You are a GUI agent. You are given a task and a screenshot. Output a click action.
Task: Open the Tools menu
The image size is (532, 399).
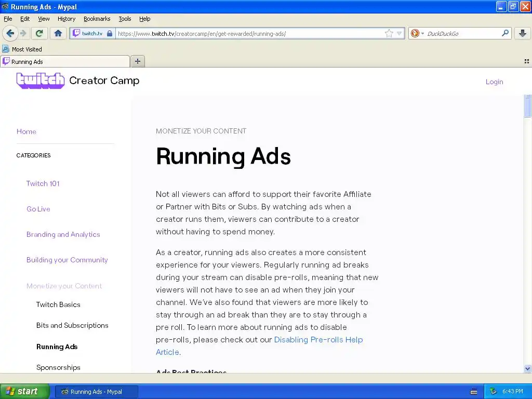click(x=125, y=19)
